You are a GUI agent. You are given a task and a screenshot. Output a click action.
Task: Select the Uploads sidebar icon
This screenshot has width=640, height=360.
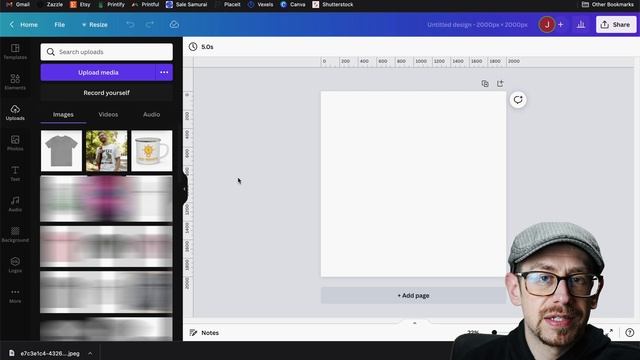tap(15, 113)
